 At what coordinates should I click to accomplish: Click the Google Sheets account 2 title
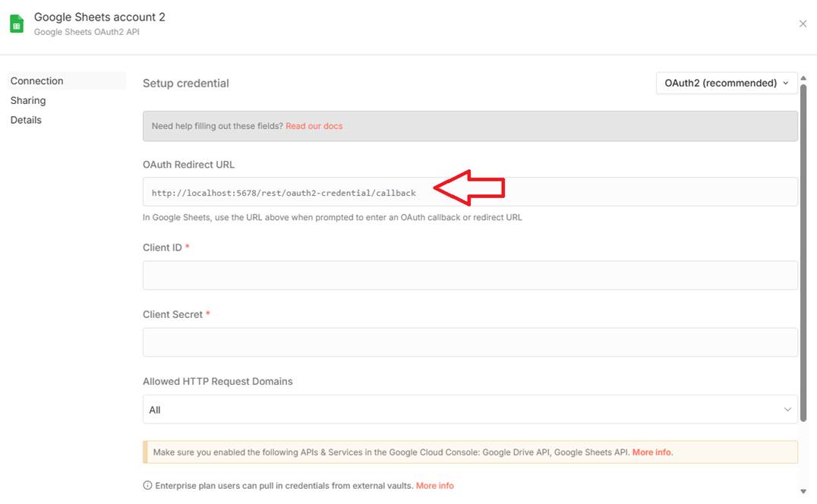pos(99,17)
